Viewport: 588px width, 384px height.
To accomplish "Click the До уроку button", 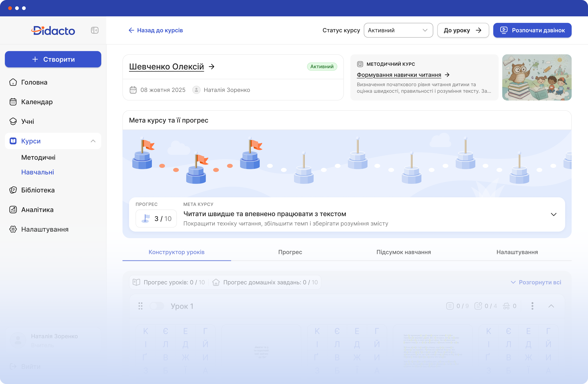I will pos(463,30).
